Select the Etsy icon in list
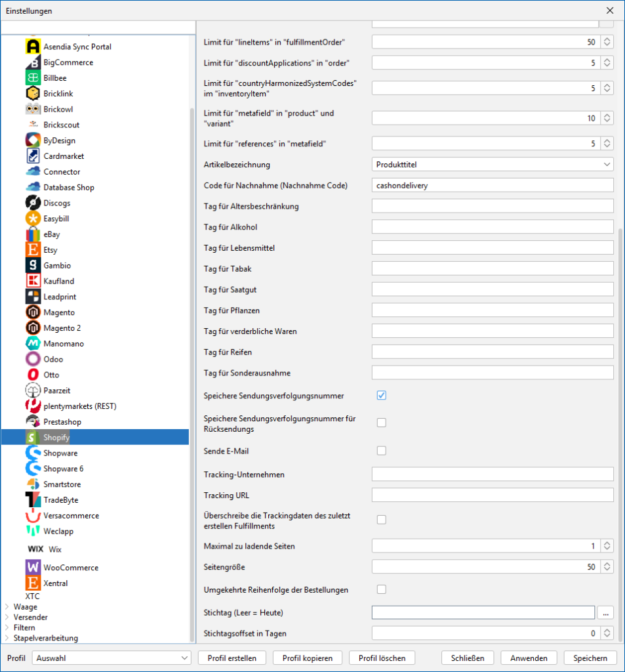The width and height of the screenshot is (625, 672). point(33,250)
